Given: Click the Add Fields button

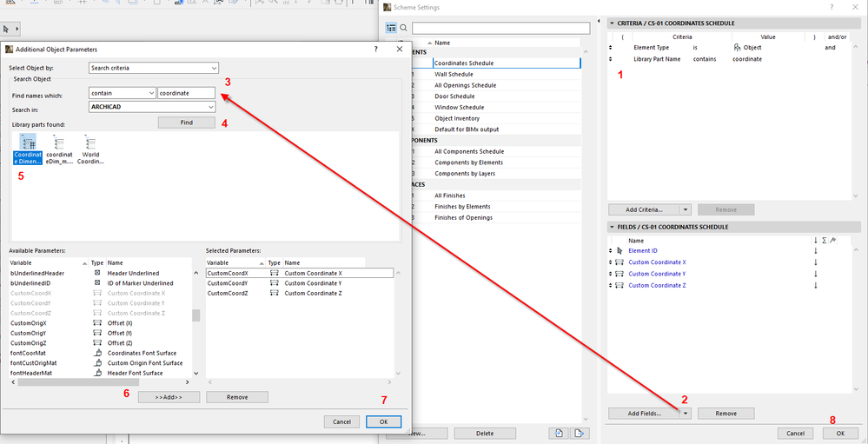Looking at the screenshot, I should [x=644, y=414].
